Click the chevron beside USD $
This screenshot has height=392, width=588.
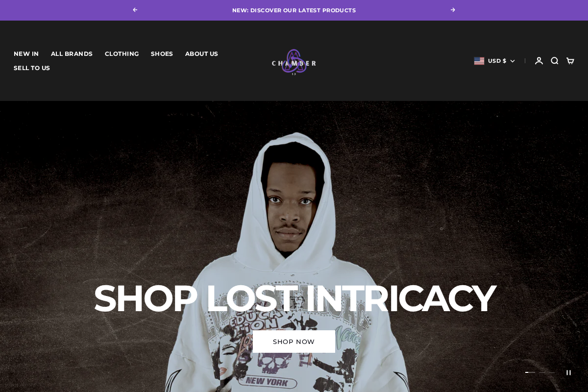point(513,61)
